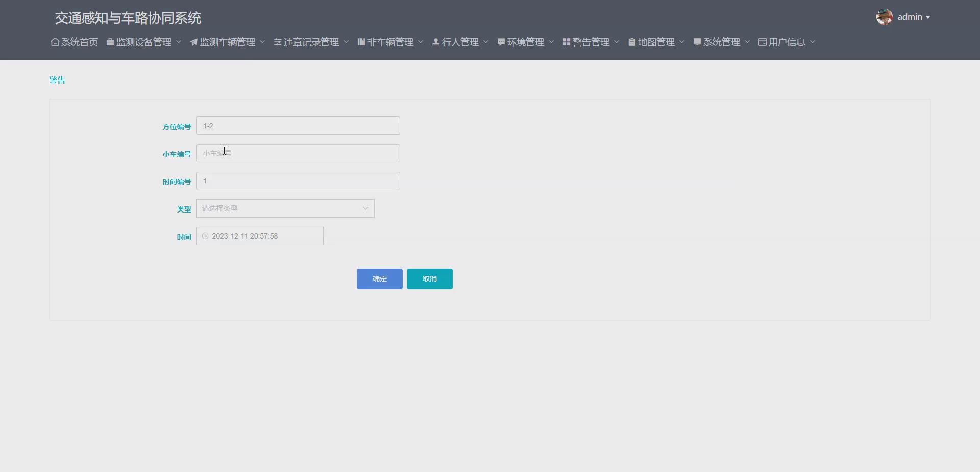The width and height of the screenshot is (980, 472).
Task: Expand the 用户信息 chevron
Action: 813,42
